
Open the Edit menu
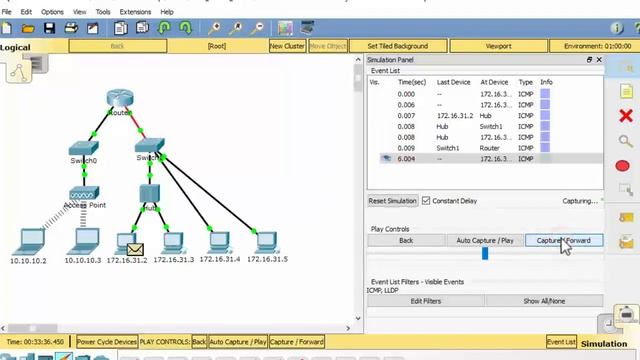click(x=26, y=12)
